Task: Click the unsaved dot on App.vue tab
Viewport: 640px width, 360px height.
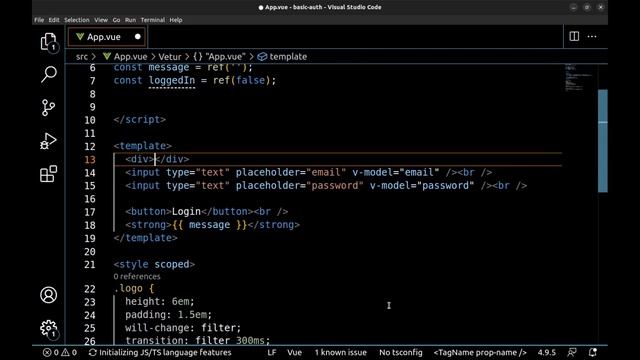Action: pyautogui.click(x=138, y=37)
